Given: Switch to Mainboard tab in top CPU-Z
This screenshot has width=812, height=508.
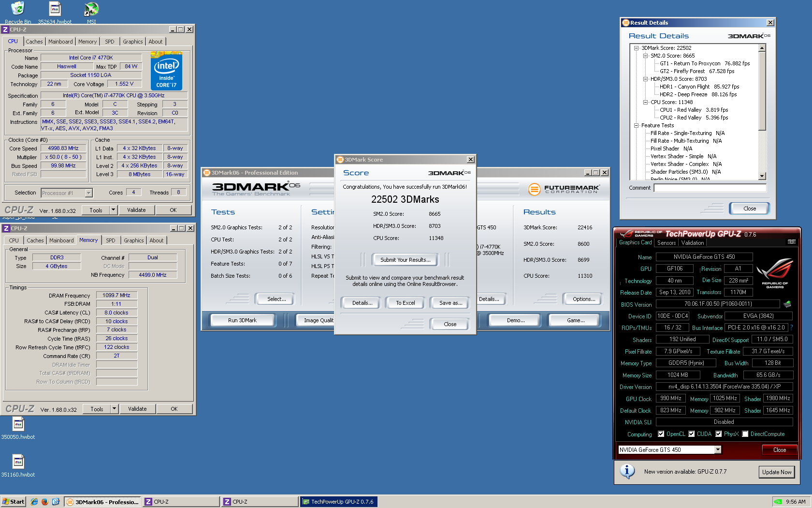Looking at the screenshot, I should pos(60,42).
